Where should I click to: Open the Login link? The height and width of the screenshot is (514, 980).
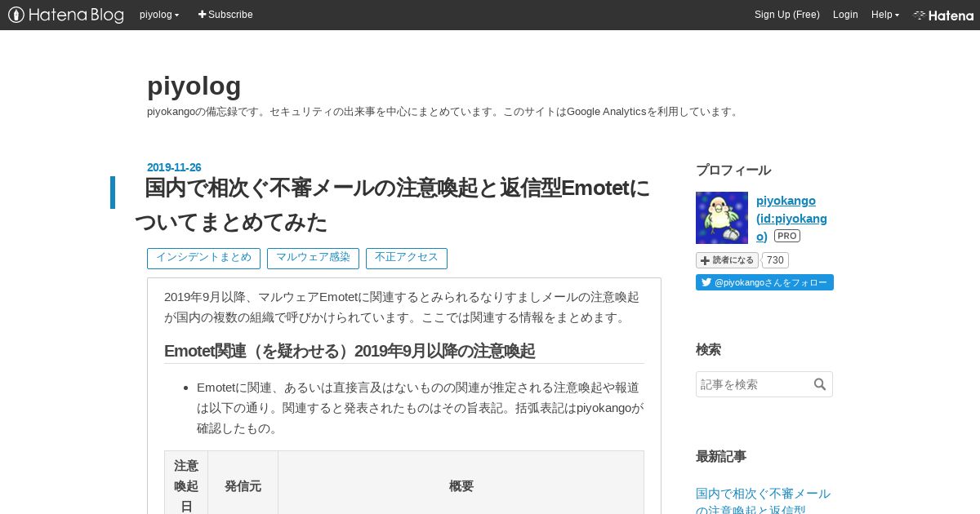[x=845, y=15]
